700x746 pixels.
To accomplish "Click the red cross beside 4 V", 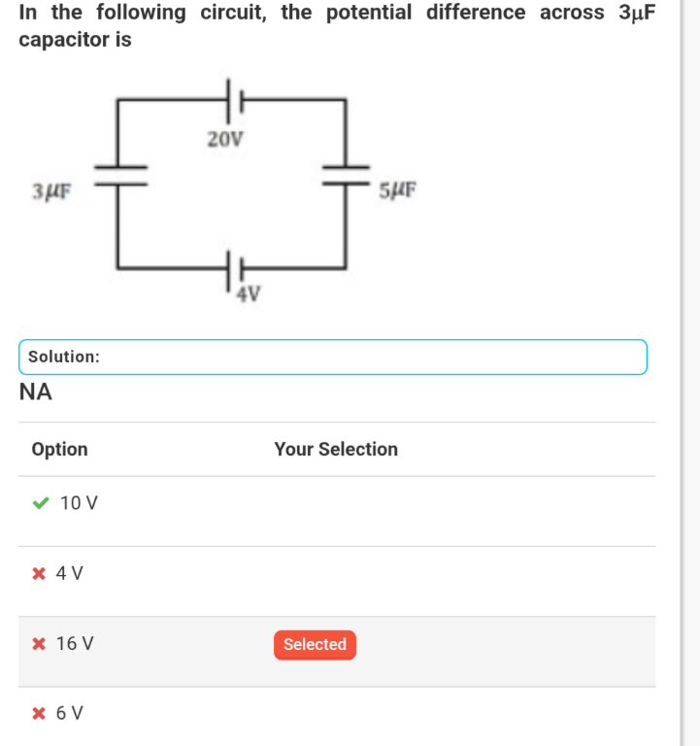I will (39, 573).
